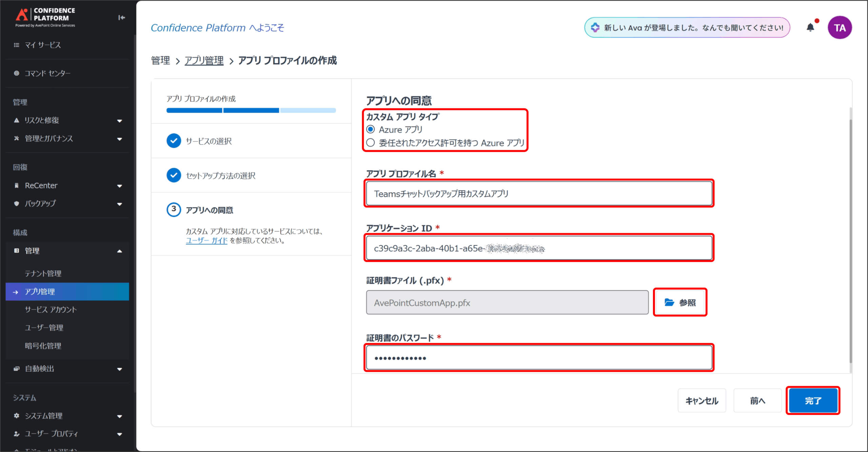Screen dimensions: 868x452
Task: Click the Ava assistant sparkle icon
Action: coord(595,27)
